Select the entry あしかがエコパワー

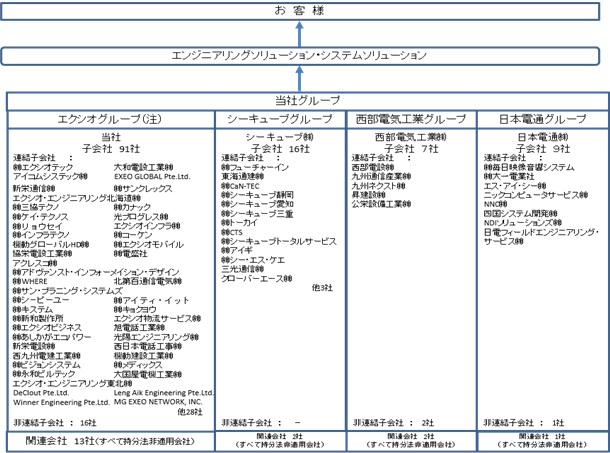click(52, 337)
